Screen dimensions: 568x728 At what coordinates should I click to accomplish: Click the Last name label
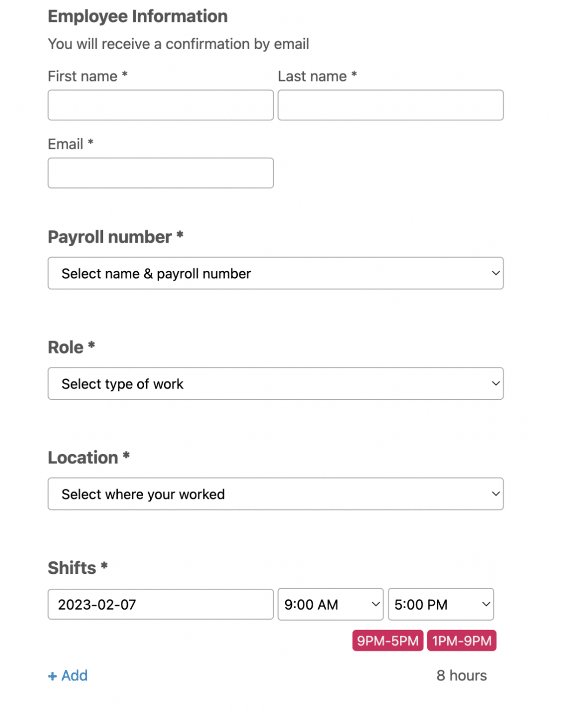tap(312, 76)
